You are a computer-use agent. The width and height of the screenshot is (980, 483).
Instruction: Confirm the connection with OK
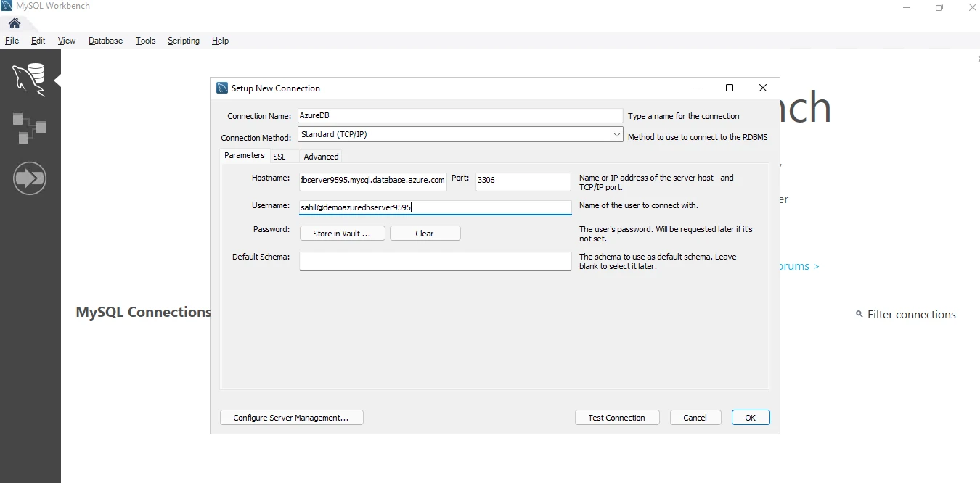pyautogui.click(x=751, y=418)
